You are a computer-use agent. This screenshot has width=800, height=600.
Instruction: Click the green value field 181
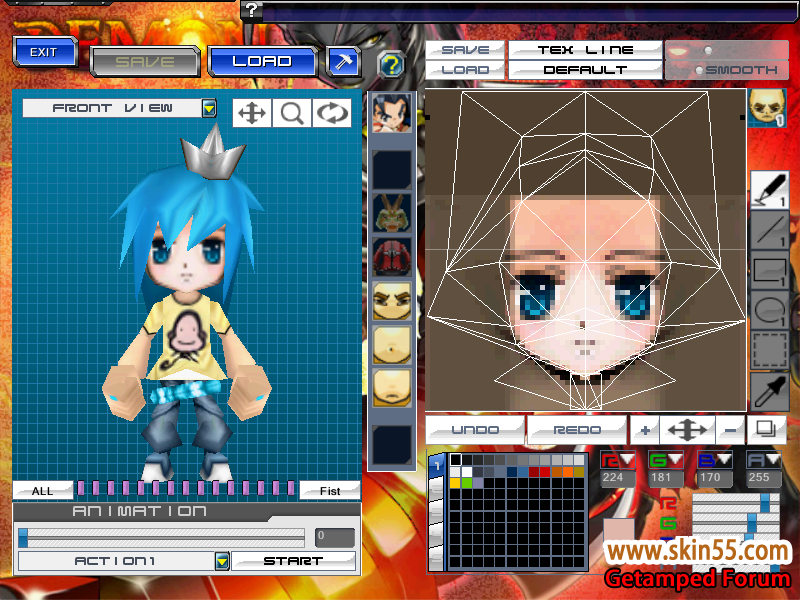click(x=666, y=478)
